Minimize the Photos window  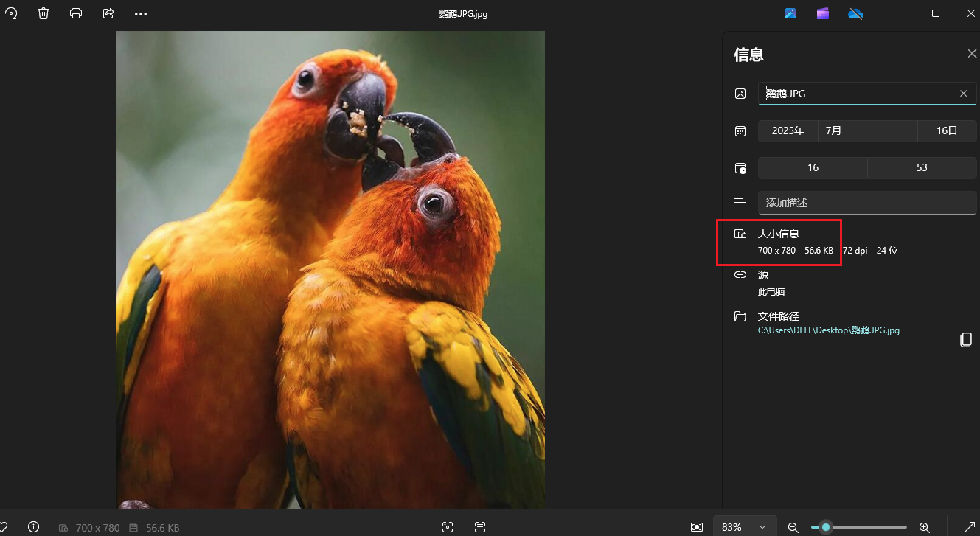(900, 13)
